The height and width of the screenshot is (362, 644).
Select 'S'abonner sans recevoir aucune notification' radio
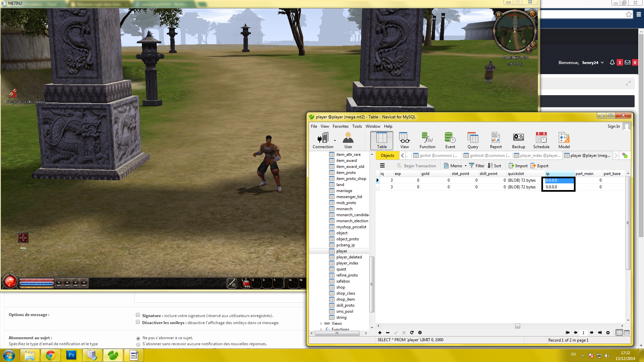click(x=138, y=344)
